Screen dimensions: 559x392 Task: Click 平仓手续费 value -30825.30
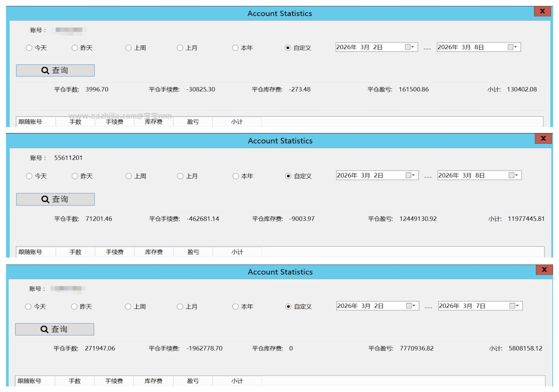201,89
